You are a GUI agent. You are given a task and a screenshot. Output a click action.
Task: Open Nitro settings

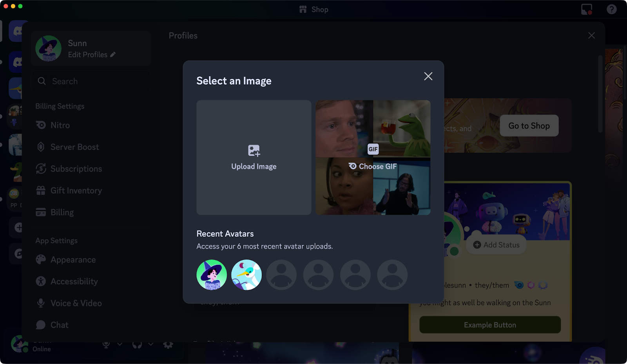click(91, 125)
